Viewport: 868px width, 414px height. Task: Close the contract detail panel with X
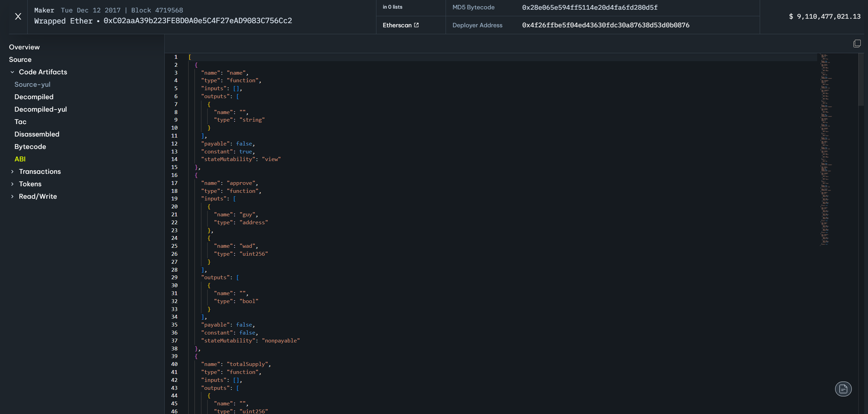(18, 16)
